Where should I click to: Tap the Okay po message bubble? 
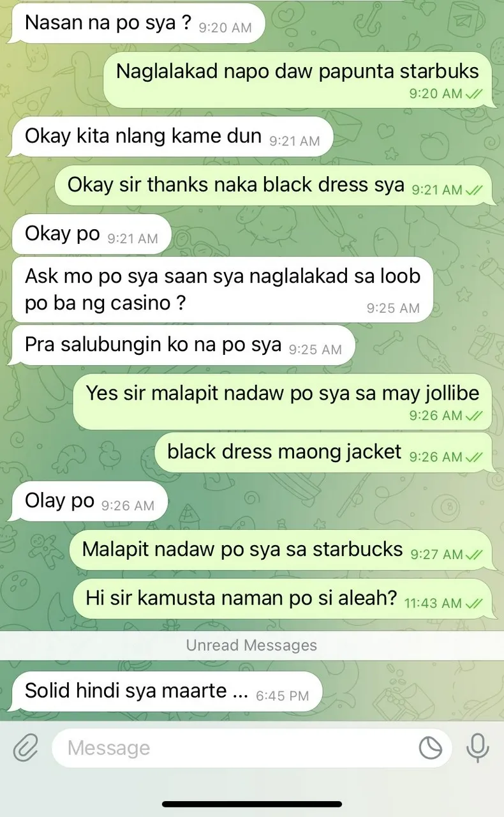[x=91, y=234]
